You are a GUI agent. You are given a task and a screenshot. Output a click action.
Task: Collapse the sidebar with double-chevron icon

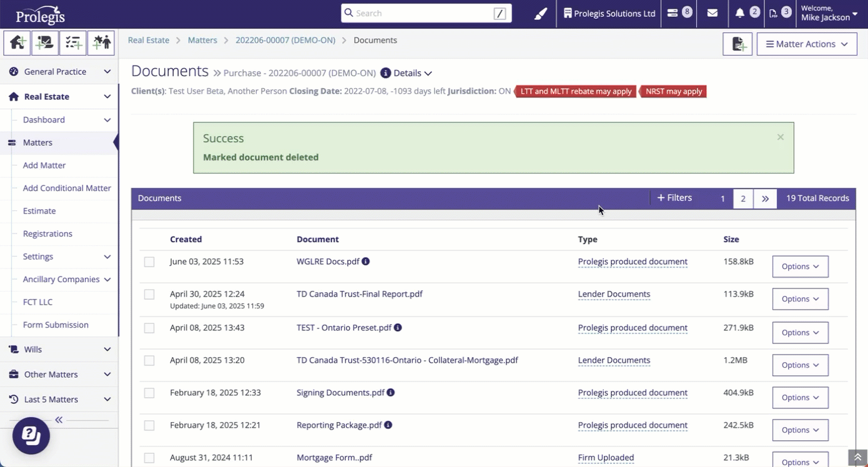[59, 420]
